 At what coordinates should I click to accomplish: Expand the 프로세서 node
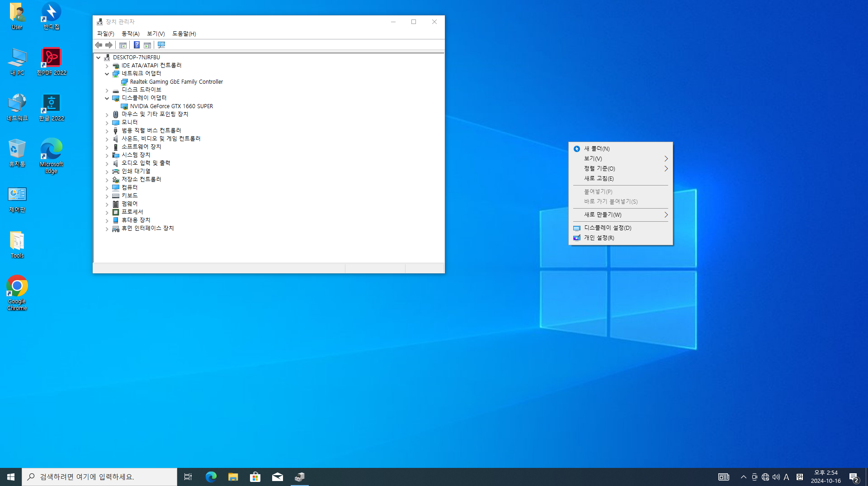107,212
